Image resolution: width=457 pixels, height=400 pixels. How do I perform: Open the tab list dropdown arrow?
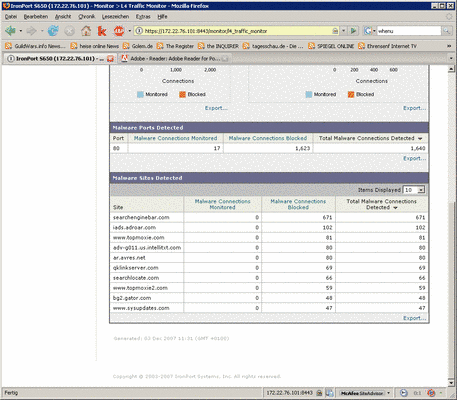451,58
